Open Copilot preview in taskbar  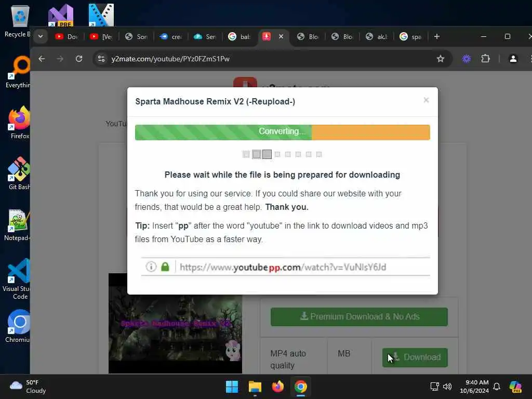515,387
